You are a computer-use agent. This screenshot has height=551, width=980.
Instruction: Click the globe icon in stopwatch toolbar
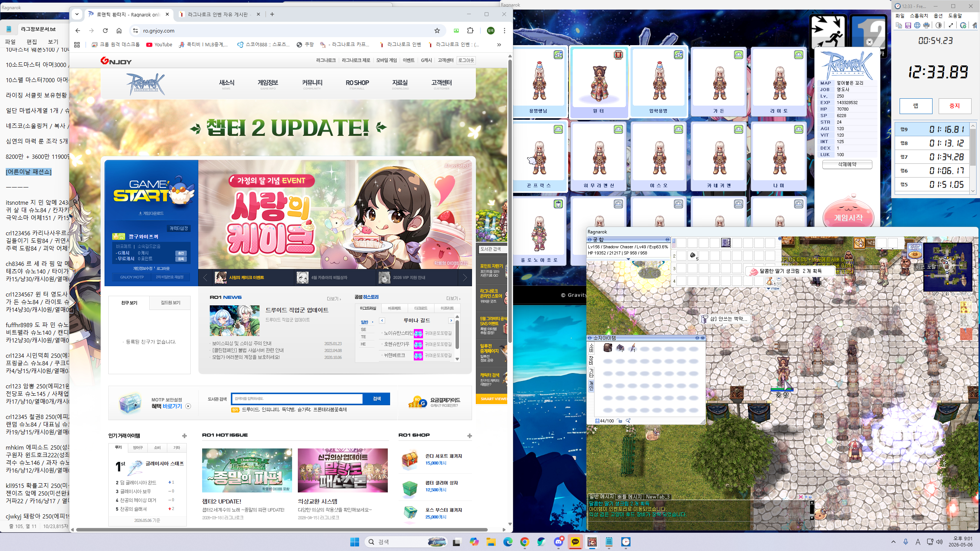[x=917, y=25]
